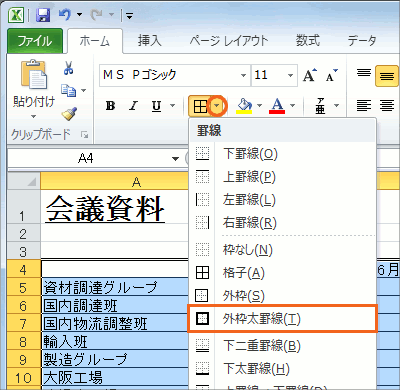Click the Excel application icon
Image resolution: width=400 pixels, height=390 pixels.
[16, 15]
